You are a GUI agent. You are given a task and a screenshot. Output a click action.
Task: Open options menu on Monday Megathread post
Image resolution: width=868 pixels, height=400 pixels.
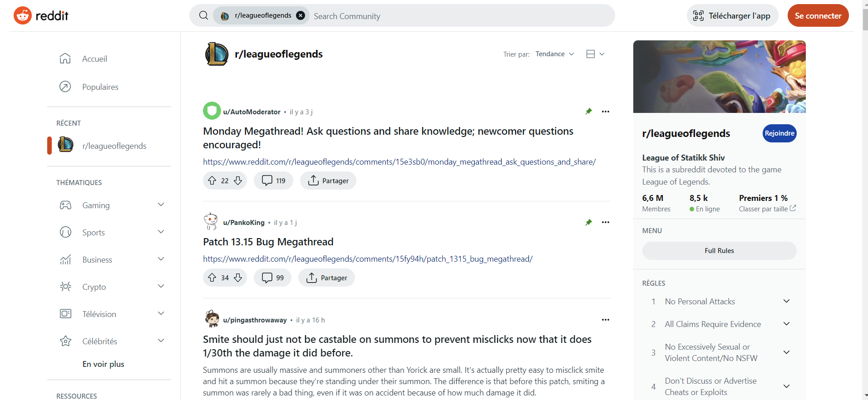click(x=605, y=112)
